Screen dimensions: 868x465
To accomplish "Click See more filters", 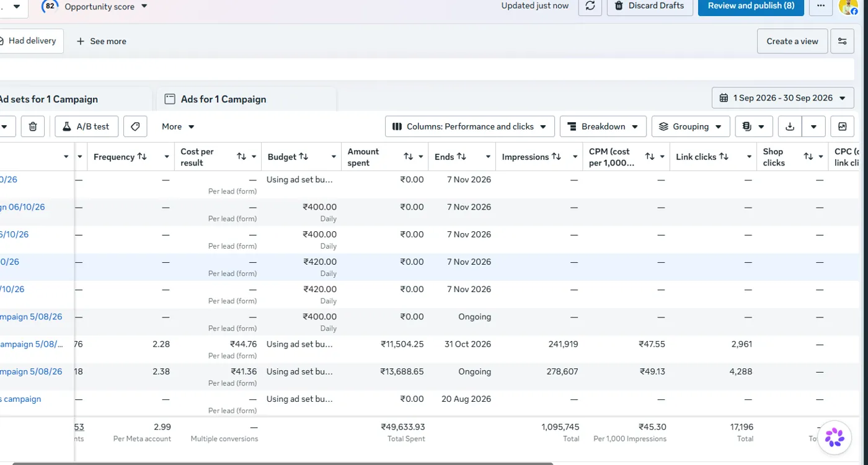I will pyautogui.click(x=102, y=41).
